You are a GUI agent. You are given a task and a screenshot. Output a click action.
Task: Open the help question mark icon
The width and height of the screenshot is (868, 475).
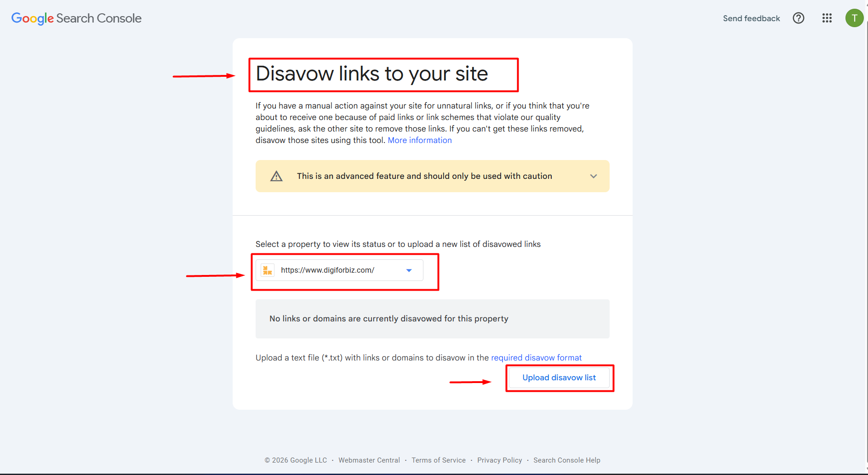tap(799, 18)
